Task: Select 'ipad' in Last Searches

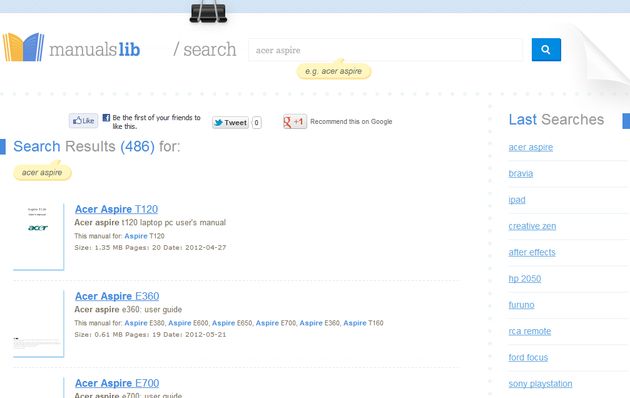Action: pos(517,200)
